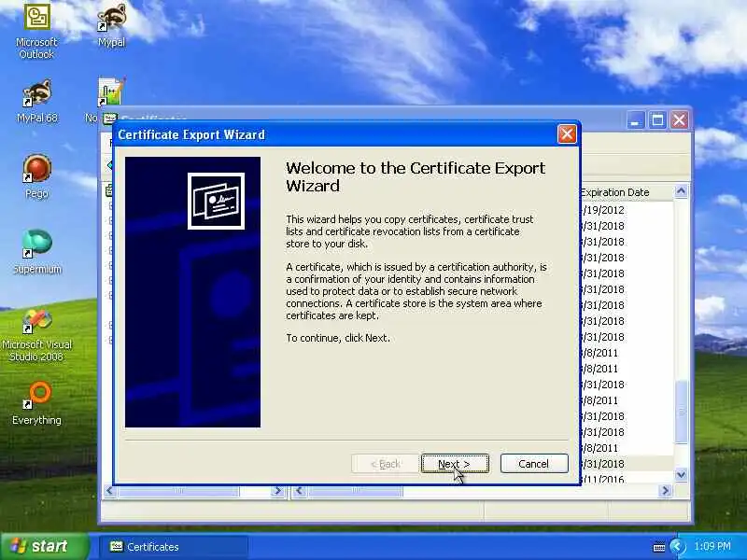Viewport: 747px width, 560px height.
Task: Click Next in Certificate Export Wizard
Action: click(455, 463)
